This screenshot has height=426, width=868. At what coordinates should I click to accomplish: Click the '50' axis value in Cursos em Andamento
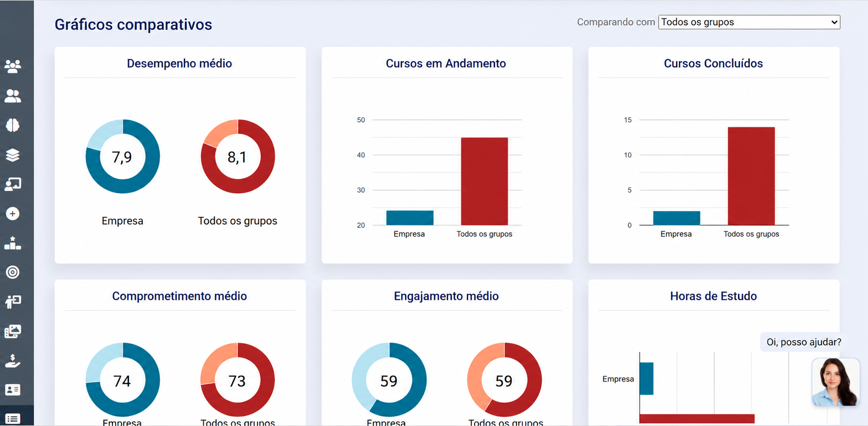click(361, 120)
